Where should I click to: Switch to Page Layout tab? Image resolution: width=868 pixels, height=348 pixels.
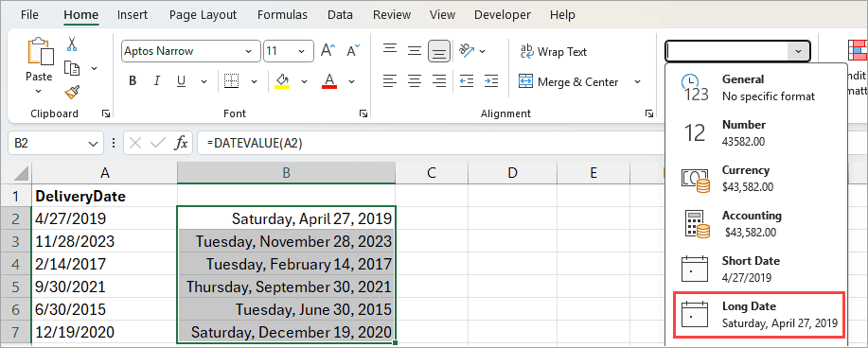[203, 15]
